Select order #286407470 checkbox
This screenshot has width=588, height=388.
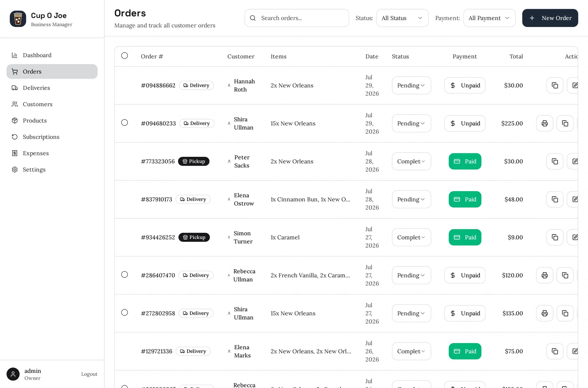tap(125, 274)
